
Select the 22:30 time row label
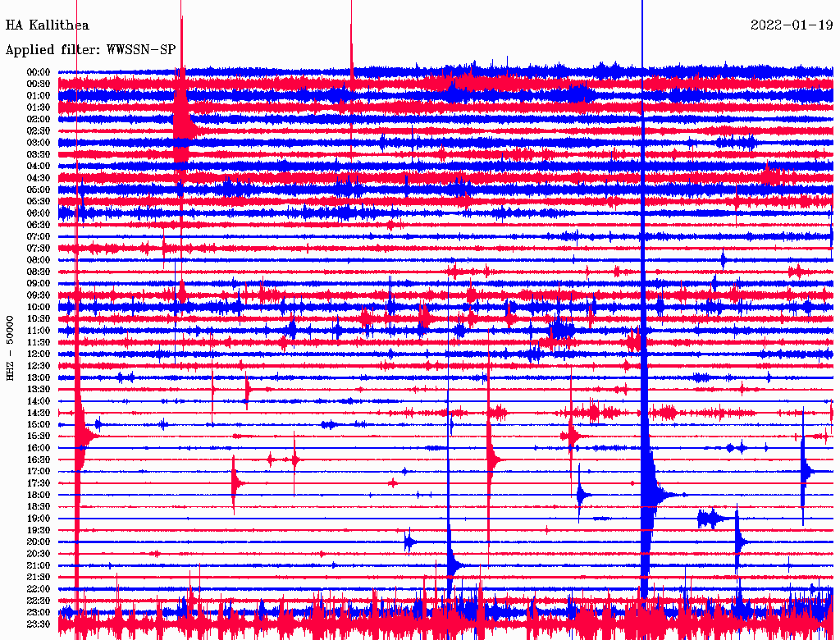(x=39, y=601)
